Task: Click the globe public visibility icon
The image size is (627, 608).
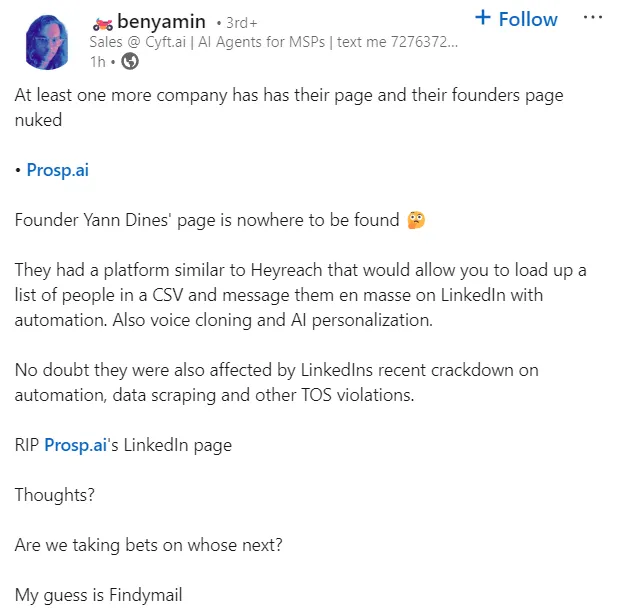Action: coord(131,61)
